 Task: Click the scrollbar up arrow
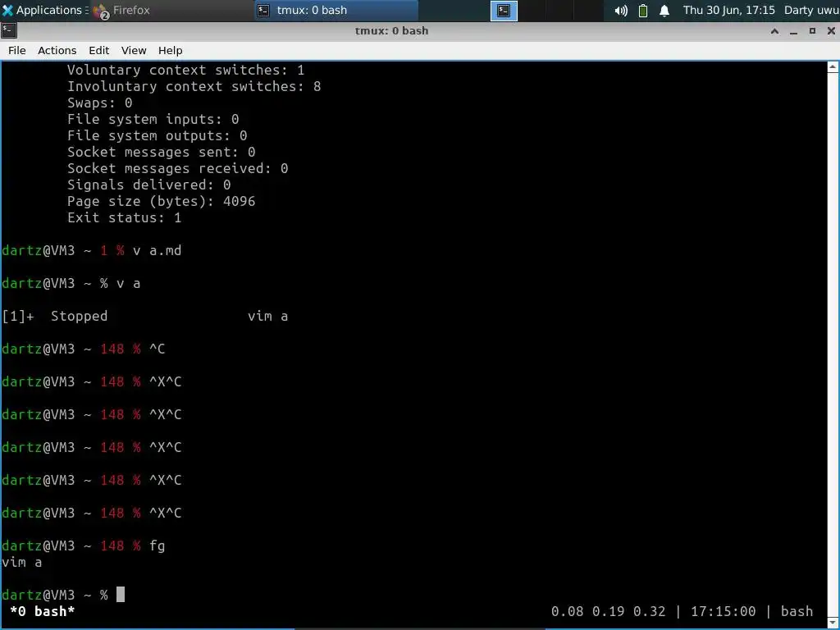(833, 67)
